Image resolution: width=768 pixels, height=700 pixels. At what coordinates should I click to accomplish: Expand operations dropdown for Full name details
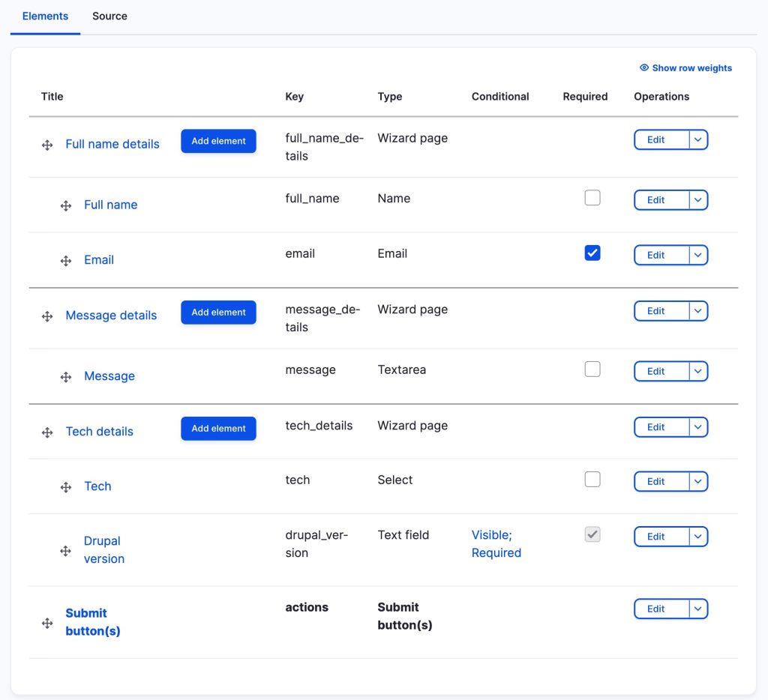point(698,139)
